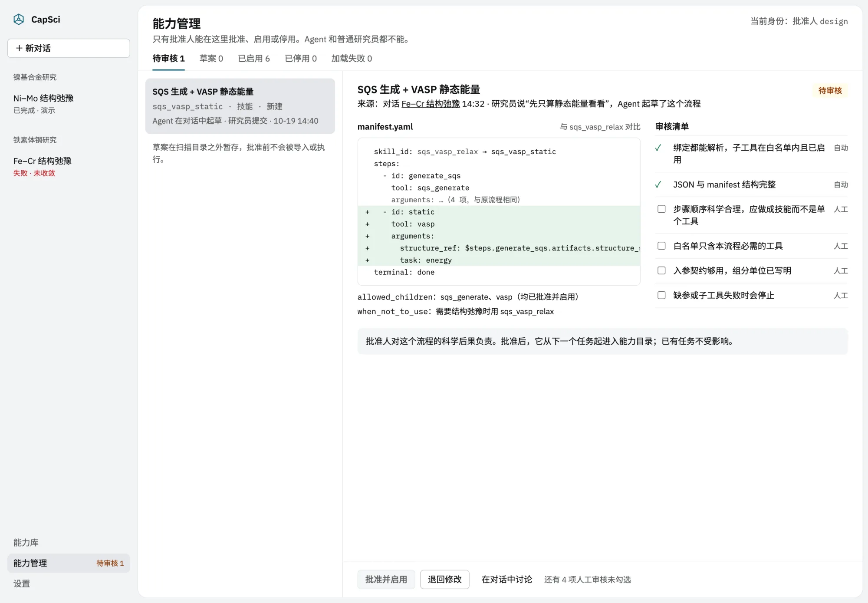Open 在对话中讨论
Viewport: 868px width, 603px height.
(x=506, y=580)
